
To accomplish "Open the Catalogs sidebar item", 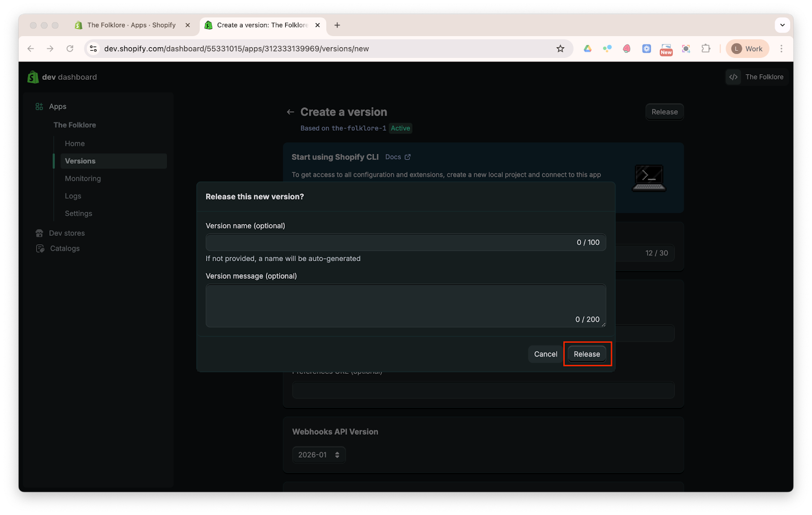I will [64, 248].
